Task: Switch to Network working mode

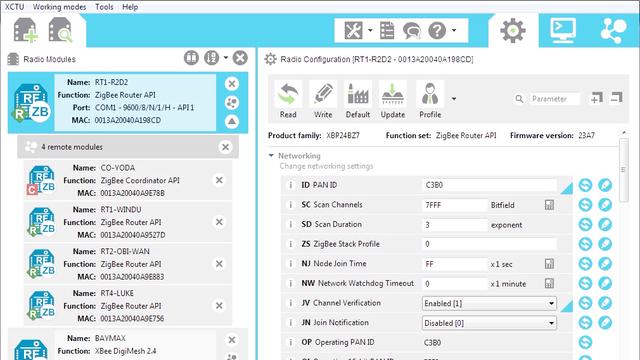Action: pos(613,31)
